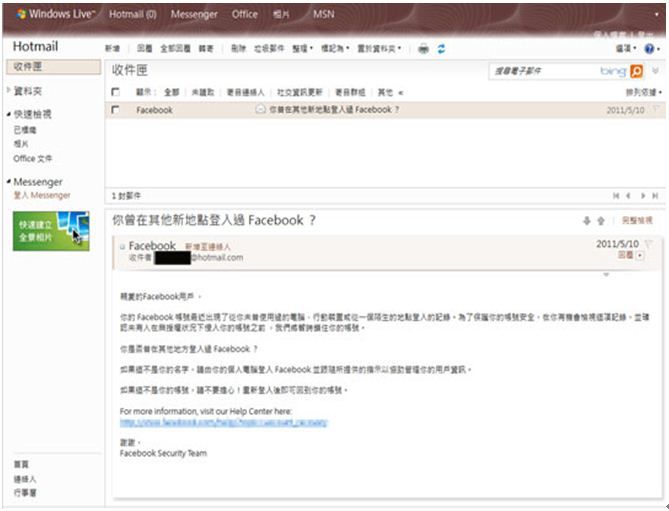This screenshot has height=511, width=669.
Task: Filter messages by 其他
Action: coord(385,92)
